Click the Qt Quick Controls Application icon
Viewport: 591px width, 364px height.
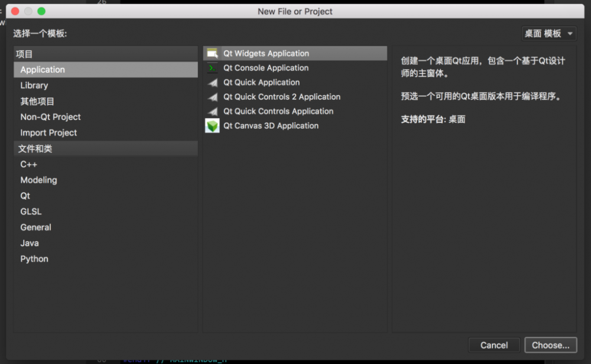click(x=213, y=112)
